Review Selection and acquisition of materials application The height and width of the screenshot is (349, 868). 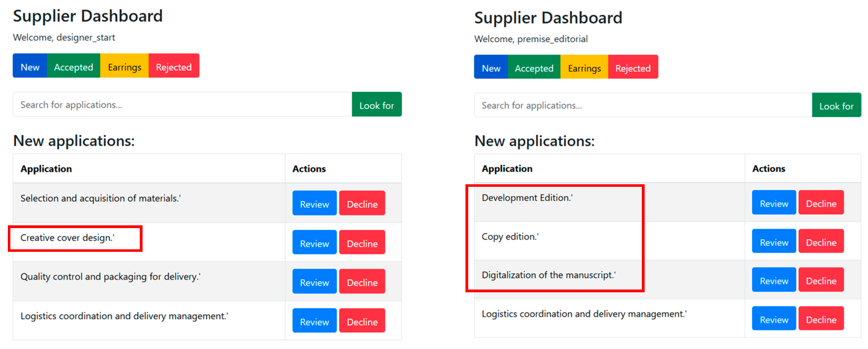(x=314, y=204)
